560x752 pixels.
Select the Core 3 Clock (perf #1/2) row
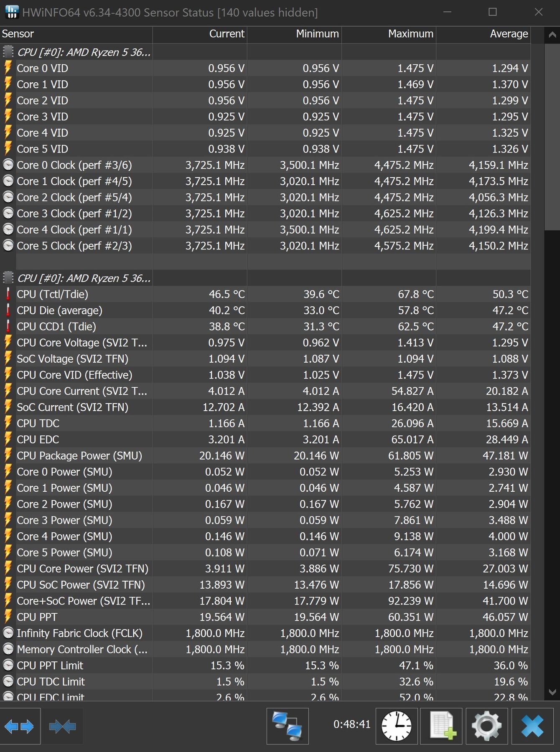(x=265, y=213)
